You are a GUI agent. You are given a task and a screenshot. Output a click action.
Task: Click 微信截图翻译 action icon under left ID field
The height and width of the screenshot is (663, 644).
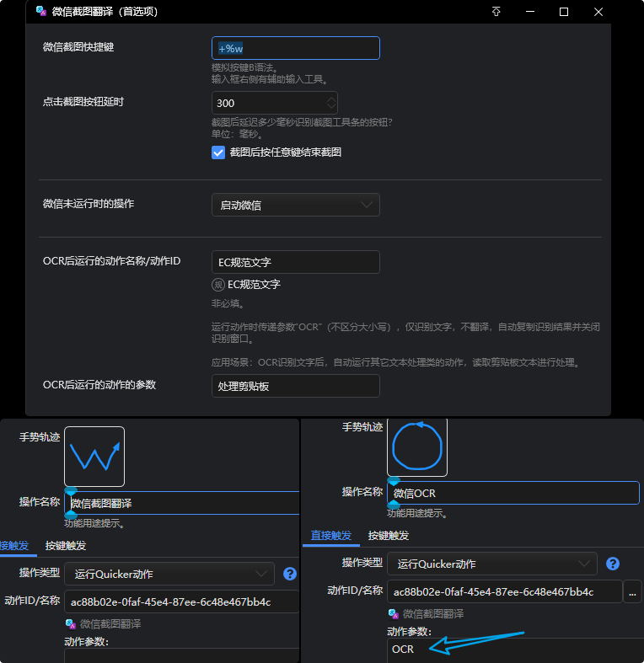(x=70, y=624)
